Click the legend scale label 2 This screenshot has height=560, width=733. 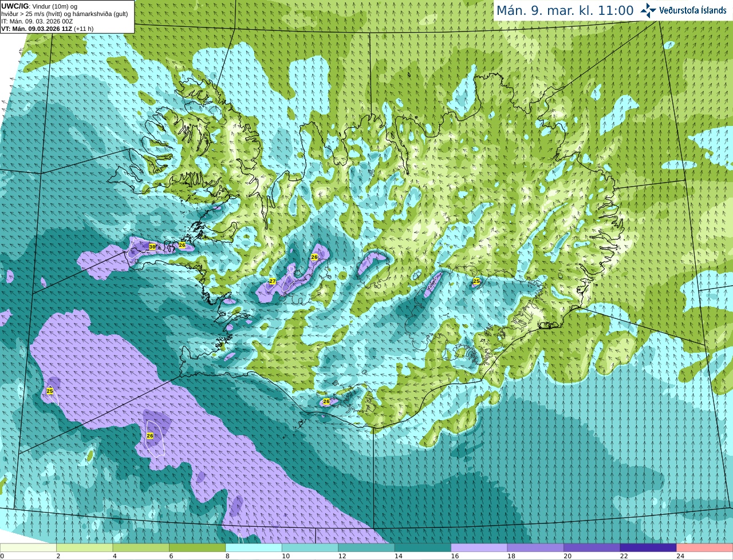[x=58, y=556]
